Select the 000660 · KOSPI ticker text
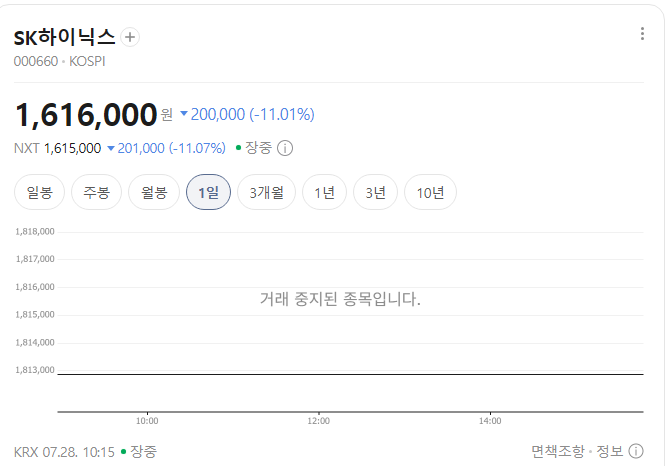This screenshot has height=466, width=665. click(59, 61)
